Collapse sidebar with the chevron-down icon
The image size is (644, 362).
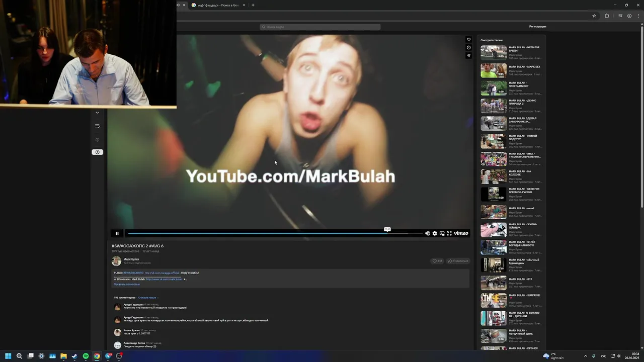[98, 113]
